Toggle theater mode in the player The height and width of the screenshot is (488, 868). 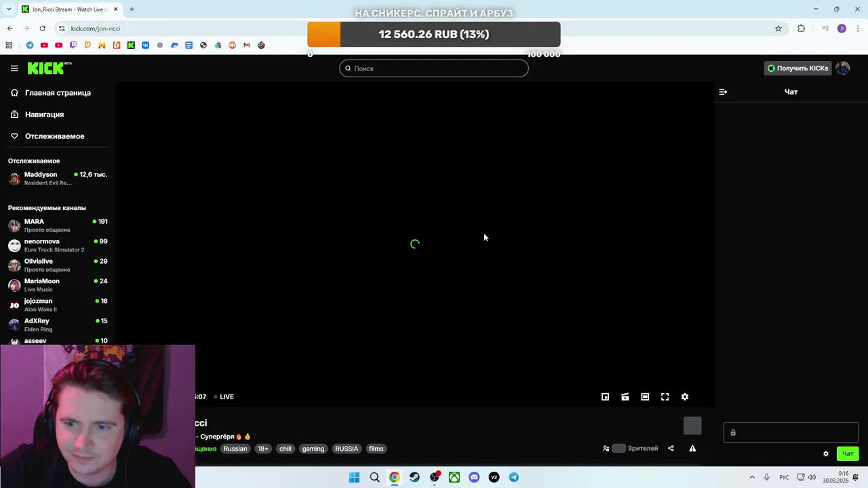click(x=645, y=396)
